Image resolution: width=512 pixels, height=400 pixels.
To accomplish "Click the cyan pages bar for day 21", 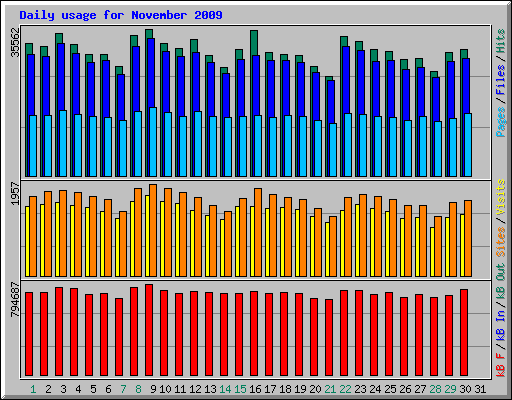I will click(x=333, y=150).
